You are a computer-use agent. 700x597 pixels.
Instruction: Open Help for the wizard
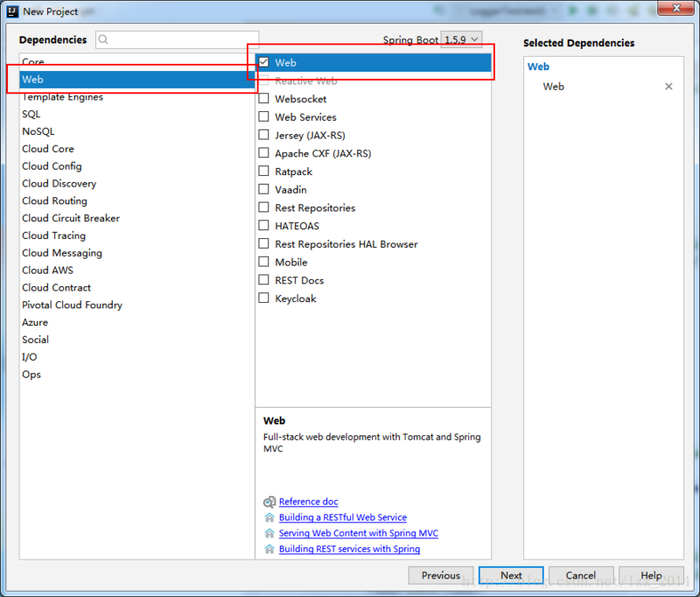point(651,576)
